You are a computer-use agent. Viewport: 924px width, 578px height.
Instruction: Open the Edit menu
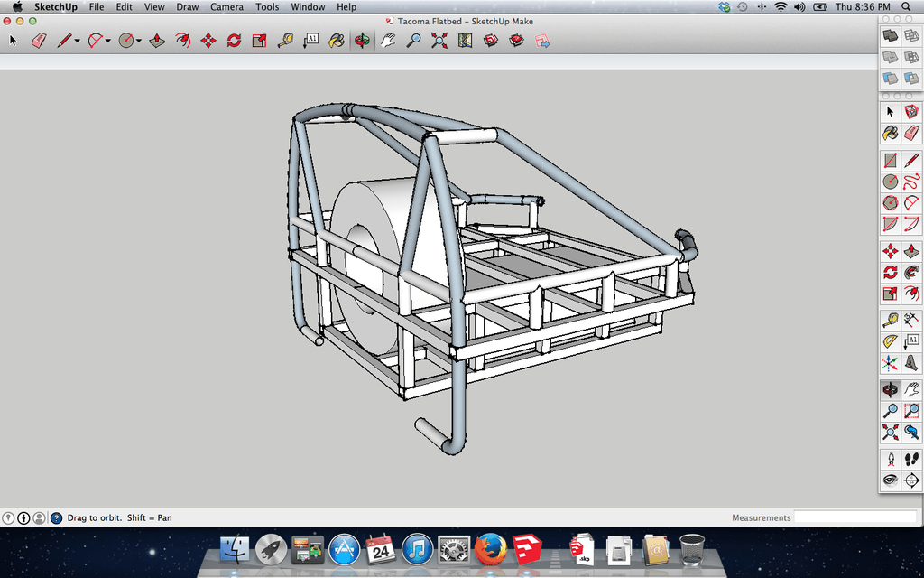pyautogui.click(x=124, y=7)
